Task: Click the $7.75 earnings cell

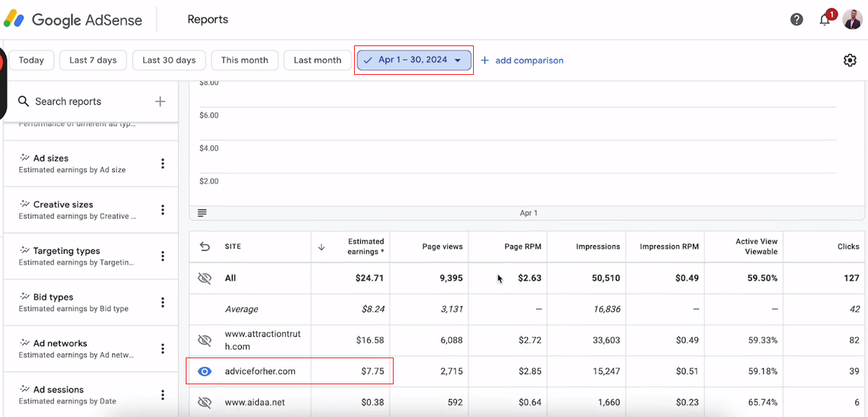Action: point(372,371)
